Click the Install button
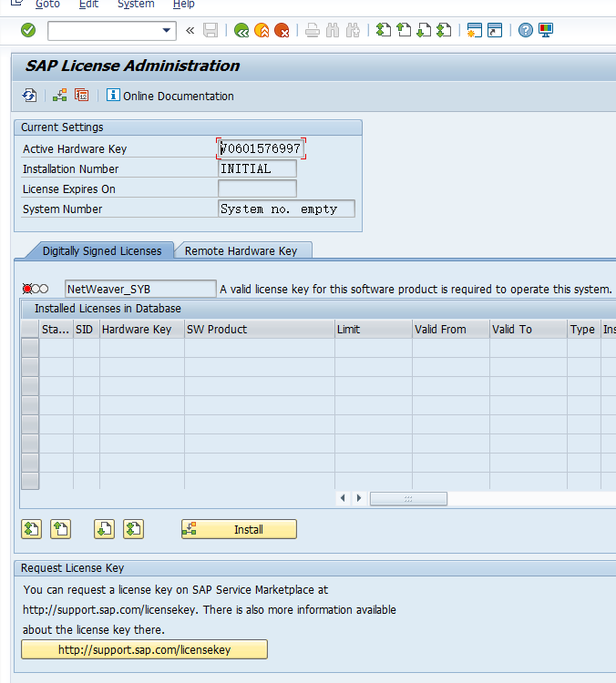 (x=240, y=529)
